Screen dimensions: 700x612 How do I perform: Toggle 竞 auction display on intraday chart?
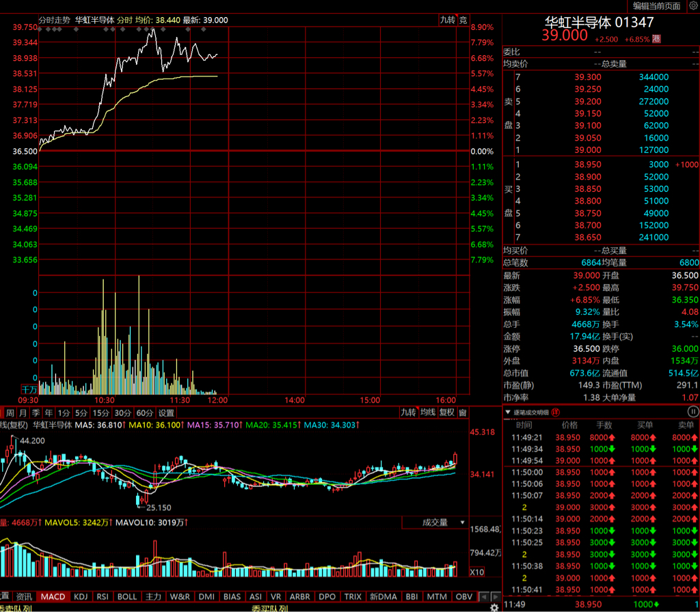463,20
